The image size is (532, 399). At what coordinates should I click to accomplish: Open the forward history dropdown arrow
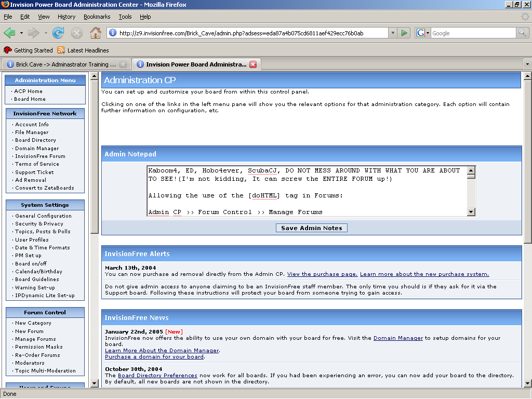[46, 33]
